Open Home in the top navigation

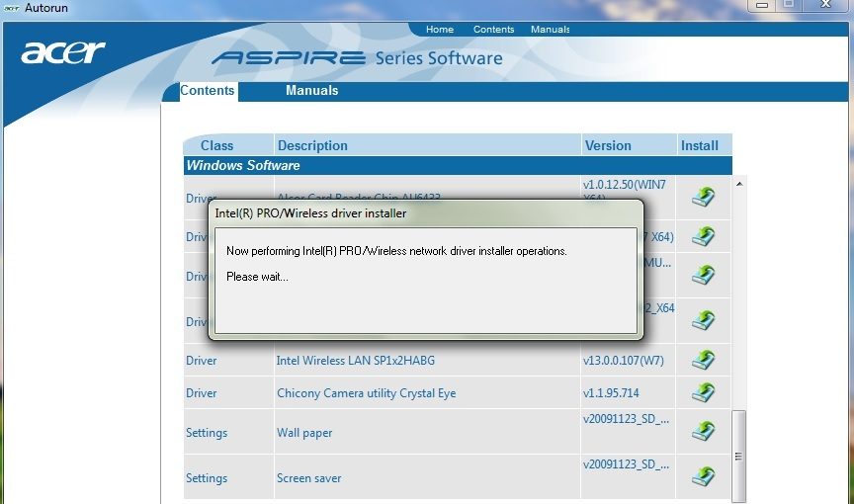click(x=440, y=30)
